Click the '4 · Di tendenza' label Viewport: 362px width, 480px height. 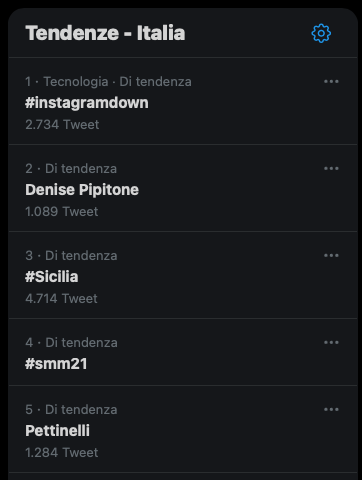coord(71,343)
